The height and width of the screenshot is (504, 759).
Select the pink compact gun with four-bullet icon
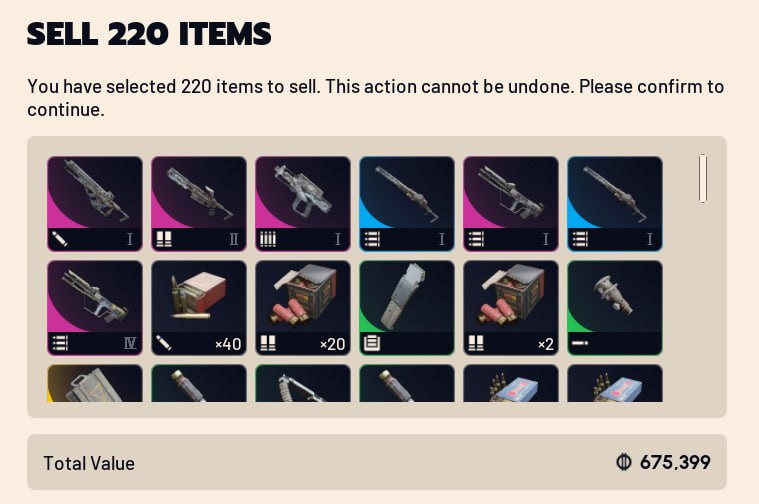[303, 204]
